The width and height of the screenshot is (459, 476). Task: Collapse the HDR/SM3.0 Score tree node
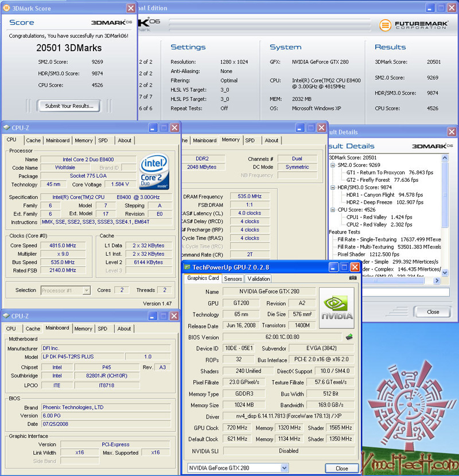pyautogui.click(x=333, y=188)
